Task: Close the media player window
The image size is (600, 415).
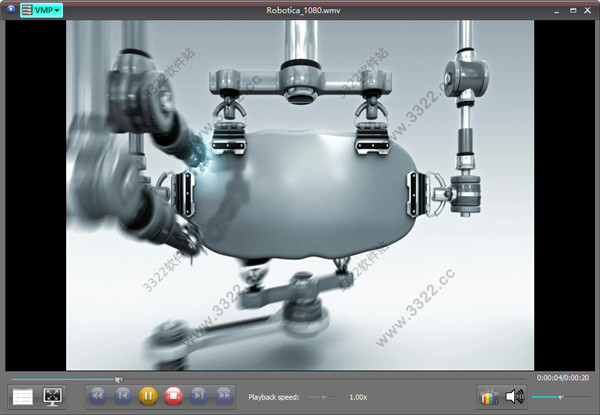Action: (588, 10)
